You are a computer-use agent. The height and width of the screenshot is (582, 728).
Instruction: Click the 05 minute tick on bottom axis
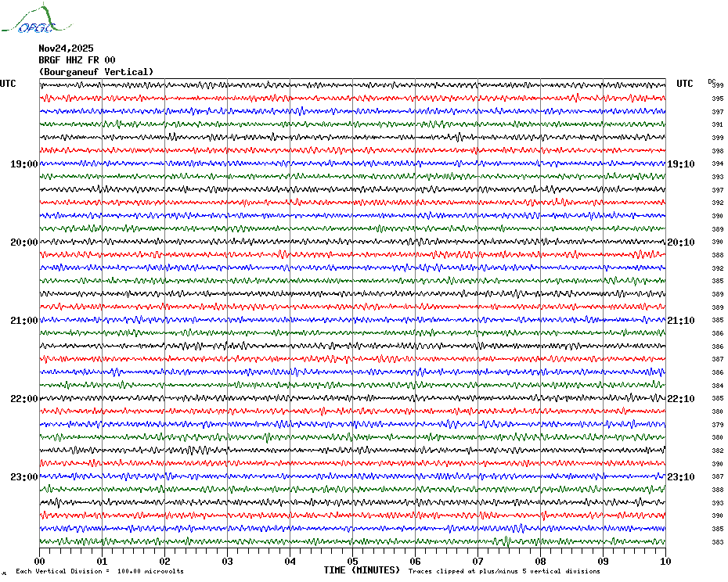[352, 561]
